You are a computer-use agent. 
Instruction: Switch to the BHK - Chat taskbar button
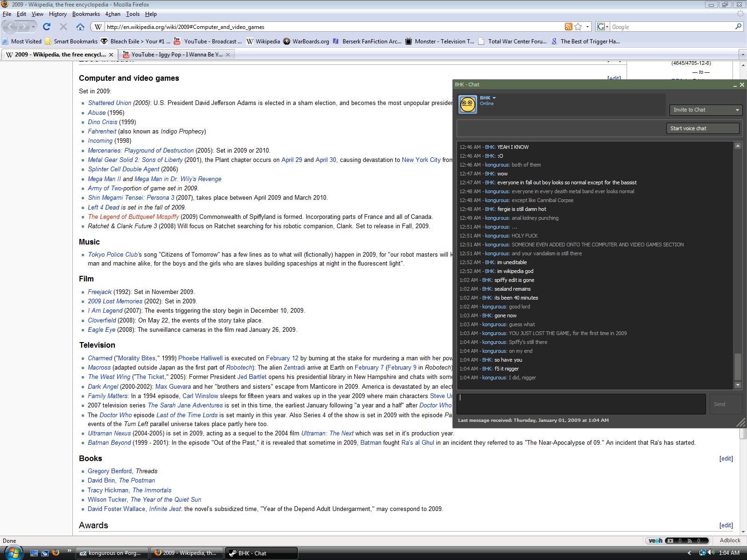[261, 553]
